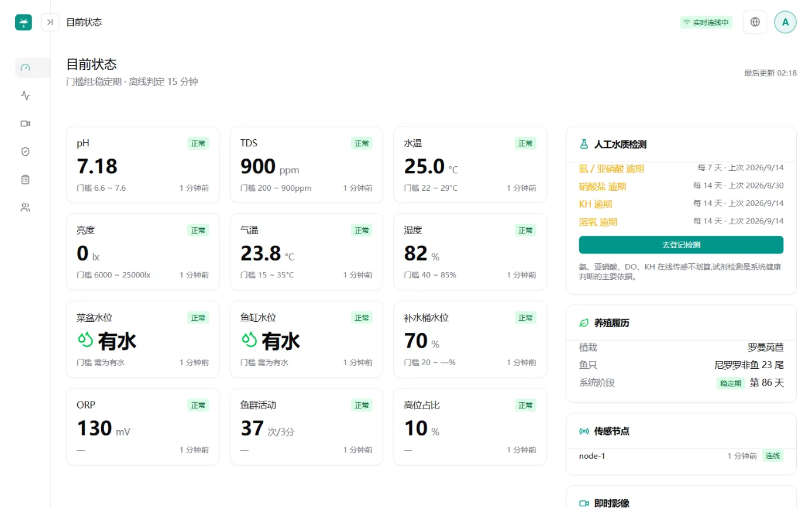Click the video icon beside 即时影像
Image resolution: width=812 pixels, height=508 pixels.
(584, 503)
